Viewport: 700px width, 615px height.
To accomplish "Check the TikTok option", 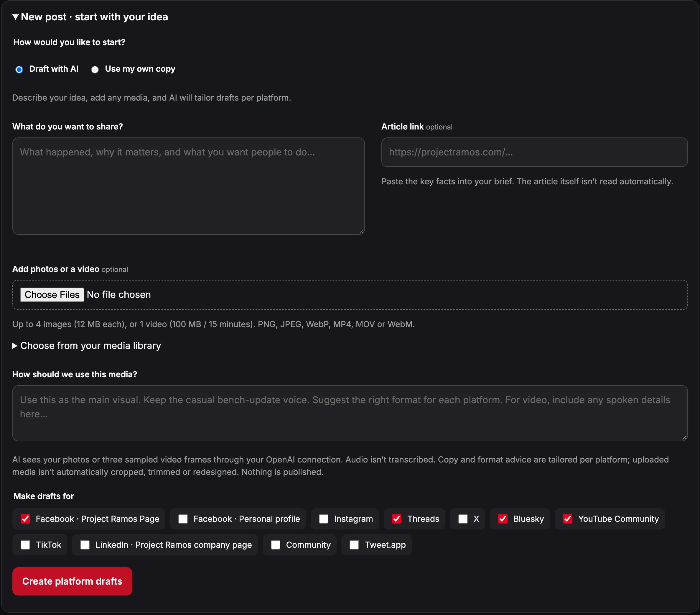I will (25, 545).
